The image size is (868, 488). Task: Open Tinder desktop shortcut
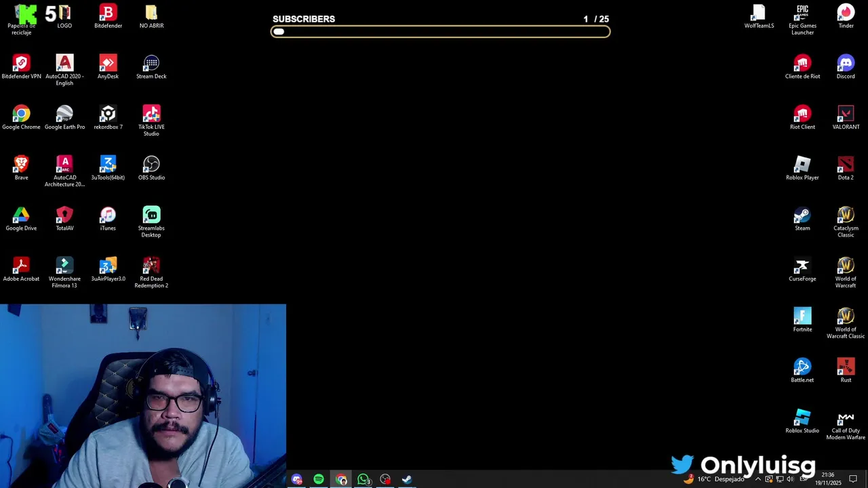click(x=846, y=17)
